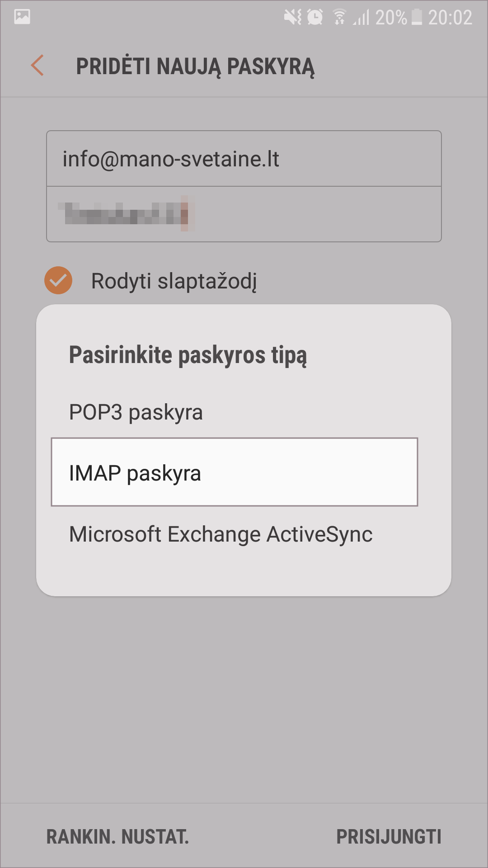
Task: Tap the mobile signal strength icon
Action: pyautogui.click(x=361, y=18)
